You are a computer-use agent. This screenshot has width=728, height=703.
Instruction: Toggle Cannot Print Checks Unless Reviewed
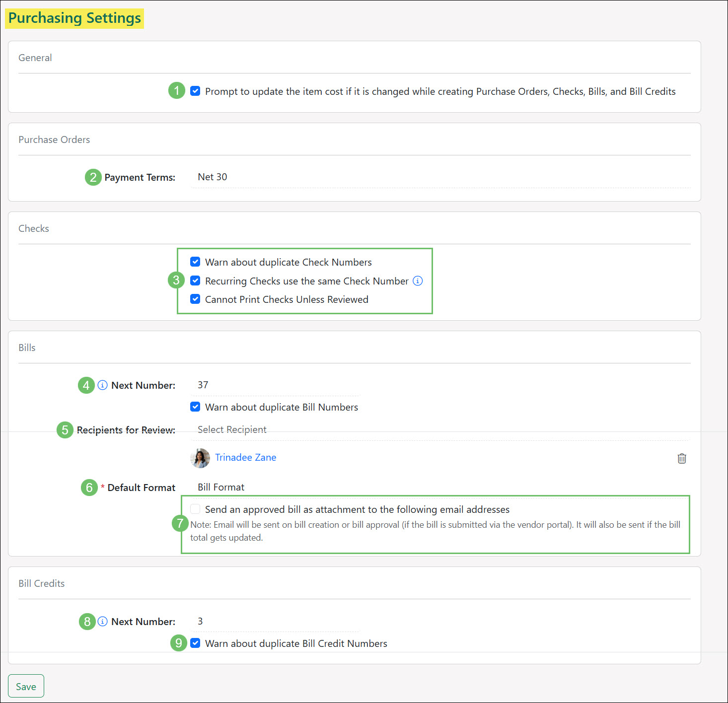(195, 299)
